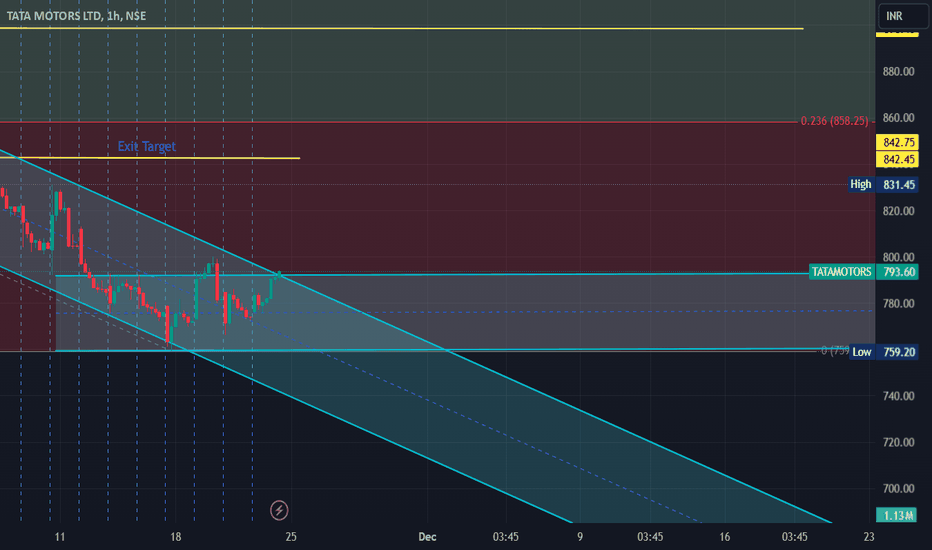This screenshot has height=550, width=932.
Task: Click the 18 date on time axis
Action: (175, 537)
